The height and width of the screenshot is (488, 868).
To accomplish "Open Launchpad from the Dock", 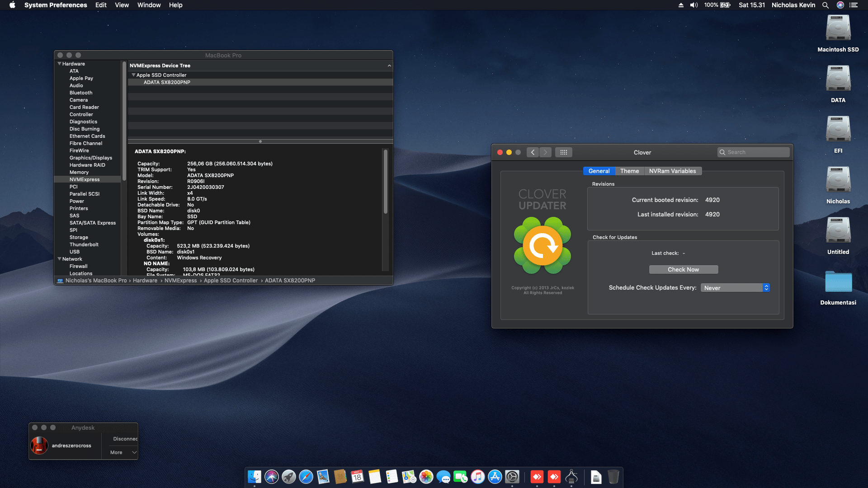I will [x=289, y=478].
